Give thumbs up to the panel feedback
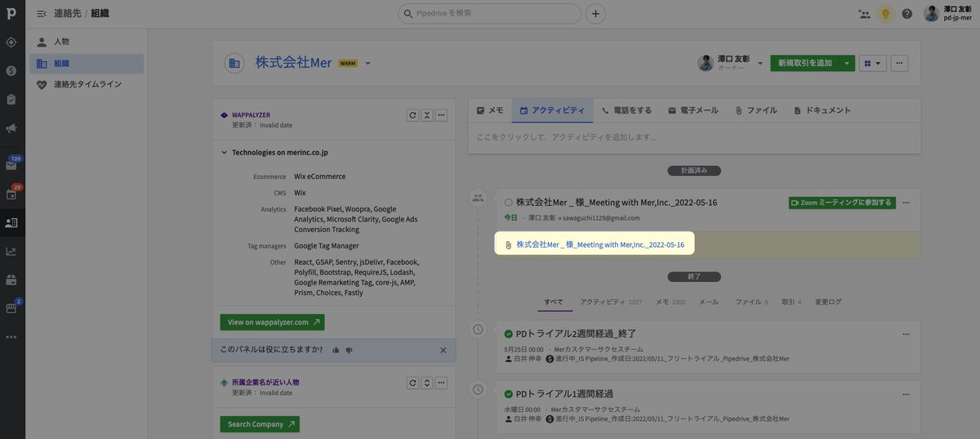Viewport: 980px width, 439px height. (336, 350)
